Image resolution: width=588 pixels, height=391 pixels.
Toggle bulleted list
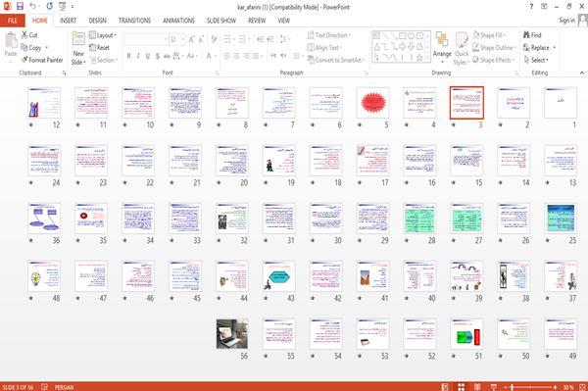227,39
